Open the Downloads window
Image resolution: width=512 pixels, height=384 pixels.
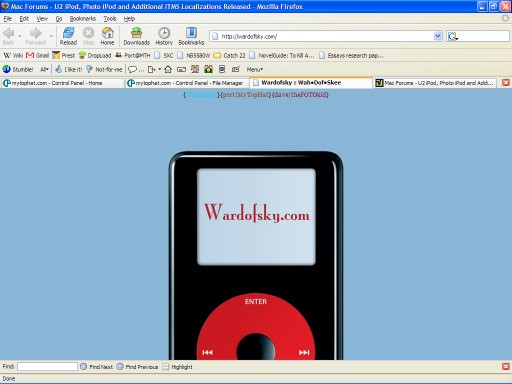136,36
